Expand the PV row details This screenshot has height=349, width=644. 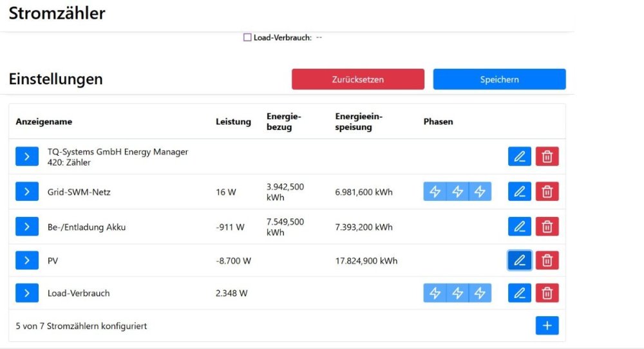tap(27, 260)
